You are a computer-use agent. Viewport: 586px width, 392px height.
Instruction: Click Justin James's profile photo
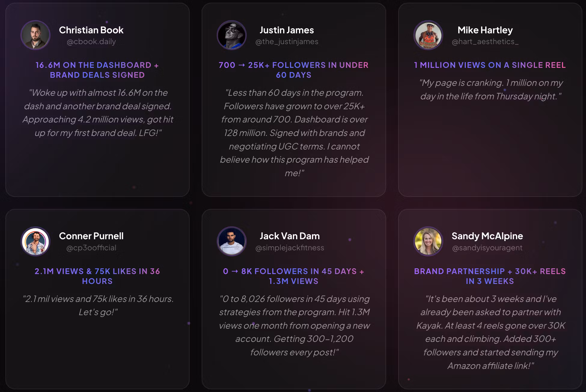(232, 35)
